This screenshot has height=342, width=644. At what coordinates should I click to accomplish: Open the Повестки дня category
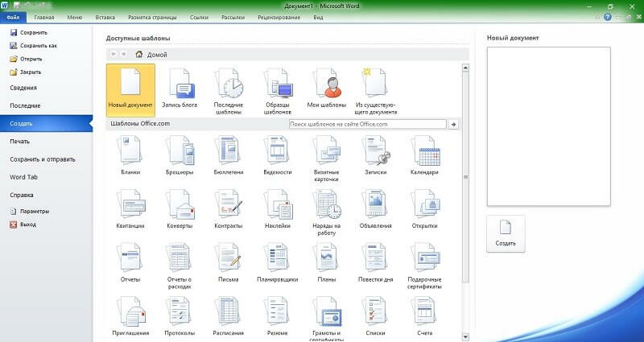pyautogui.click(x=376, y=262)
